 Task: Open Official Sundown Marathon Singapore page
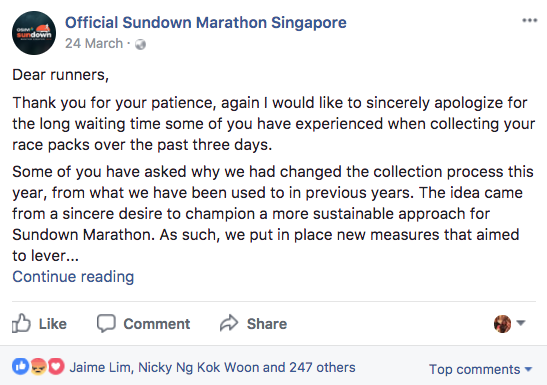(x=206, y=23)
